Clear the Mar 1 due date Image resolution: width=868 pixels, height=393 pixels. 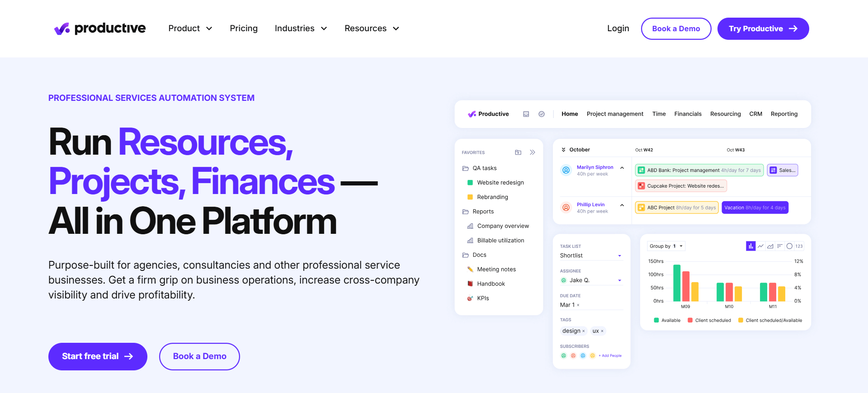[578, 305]
